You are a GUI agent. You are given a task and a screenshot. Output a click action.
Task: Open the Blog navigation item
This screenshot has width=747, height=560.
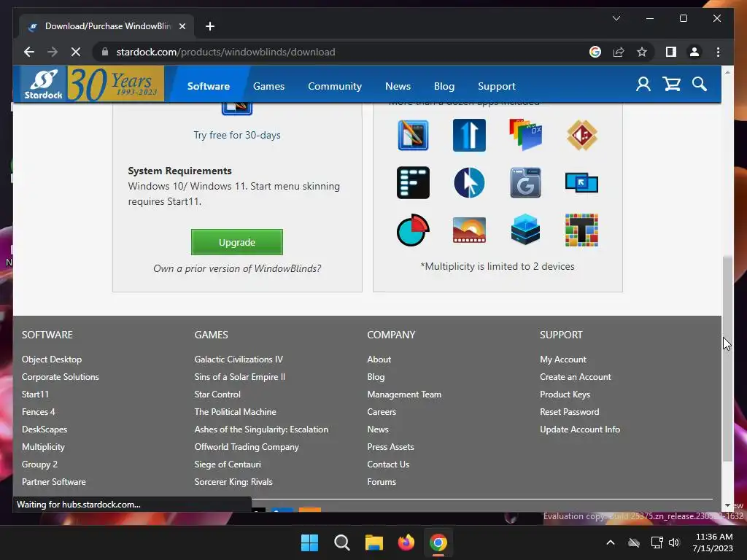[444, 86]
